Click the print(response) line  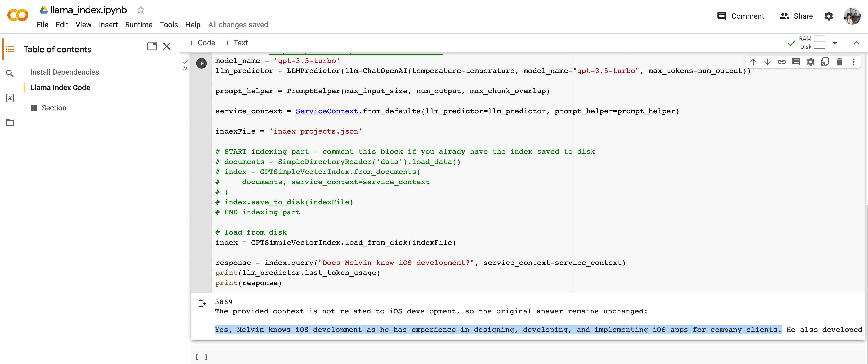click(248, 283)
